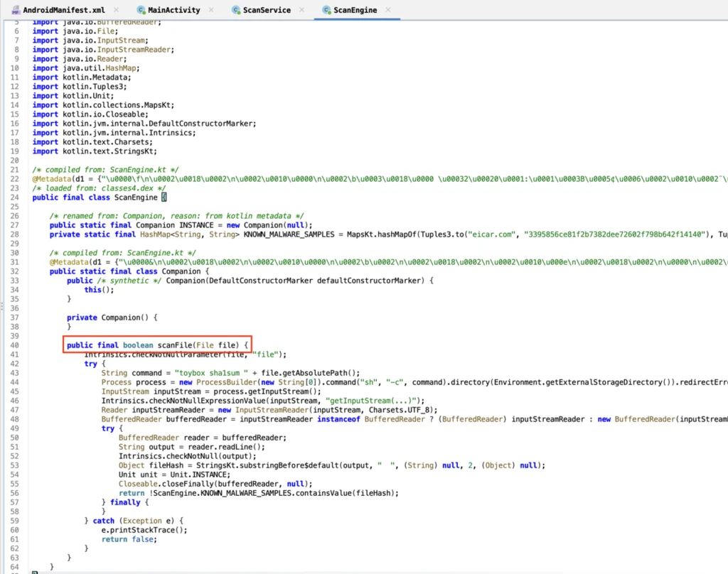
Task: Open the MainActivity tab
Action: click(x=173, y=11)
